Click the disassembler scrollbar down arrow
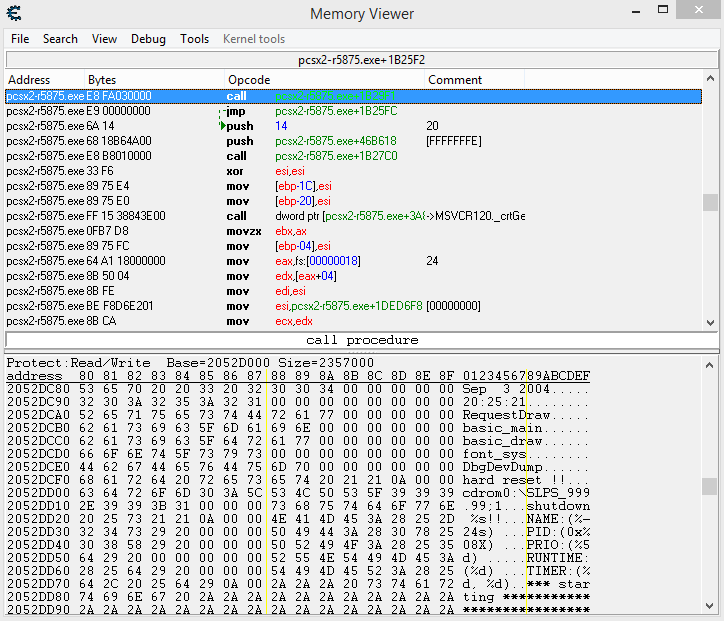Viewport: 724px width, 621px height. point(710,322)
